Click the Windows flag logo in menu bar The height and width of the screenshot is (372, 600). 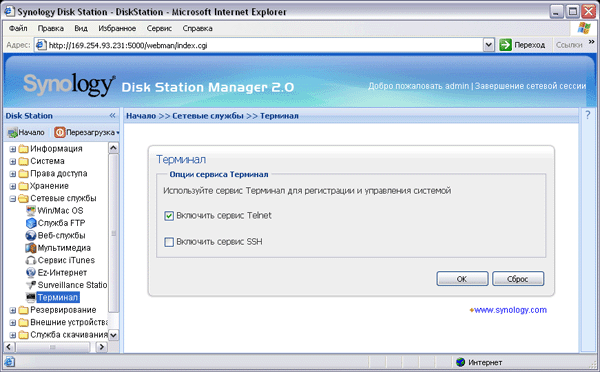point(584,28)
